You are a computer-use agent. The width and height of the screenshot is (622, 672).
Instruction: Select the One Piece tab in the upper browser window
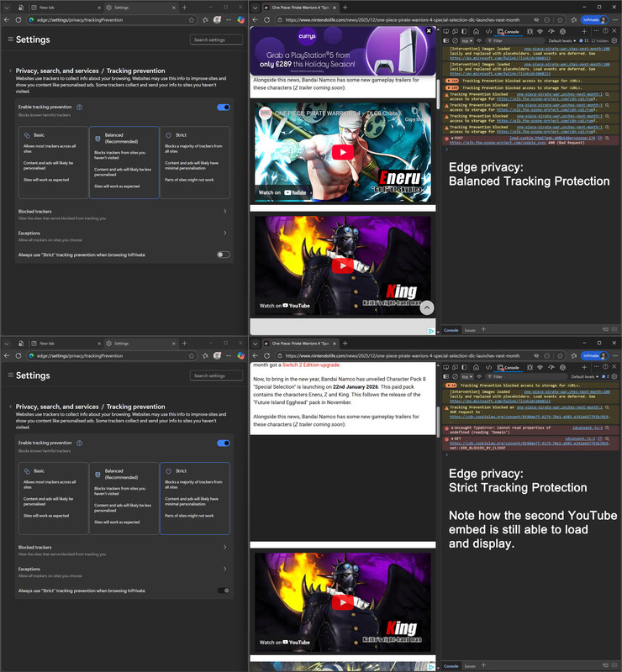pyautogui.click(x=300, y=8)
